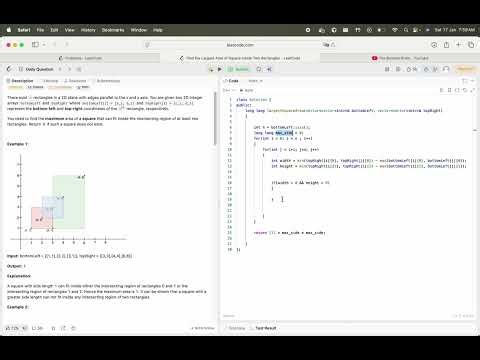Click the leetcode.com address bar
480x360 pixels.
(x=240, y=45)
